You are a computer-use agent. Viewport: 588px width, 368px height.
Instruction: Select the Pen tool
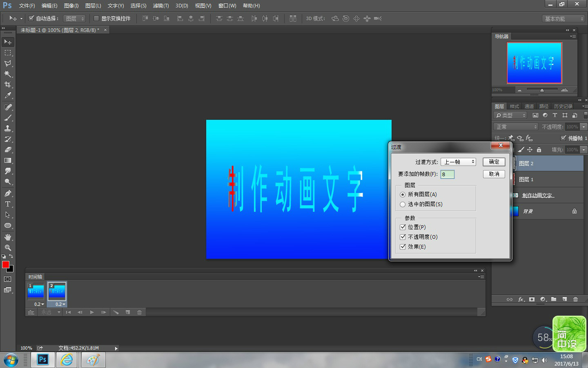[x=8, y=193]
